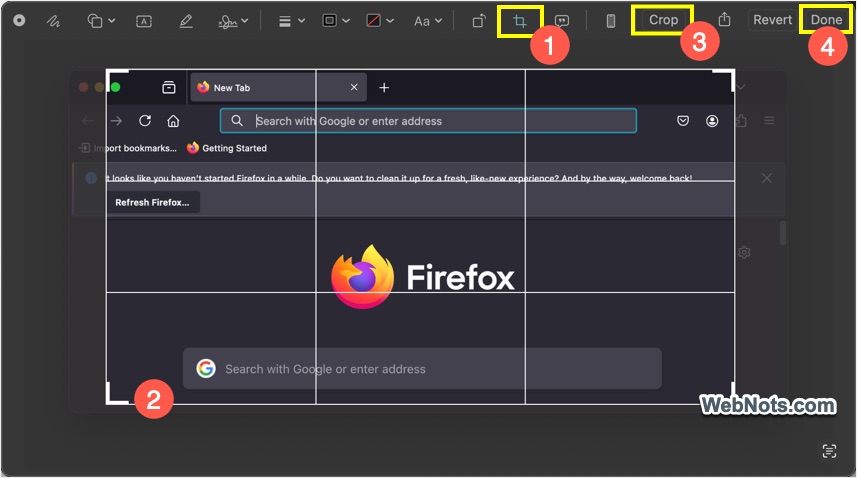This screenshot has height=478, width=857.
Task: Click the Live Text scan icon at bottom right
Action: (x=829, y=451)
